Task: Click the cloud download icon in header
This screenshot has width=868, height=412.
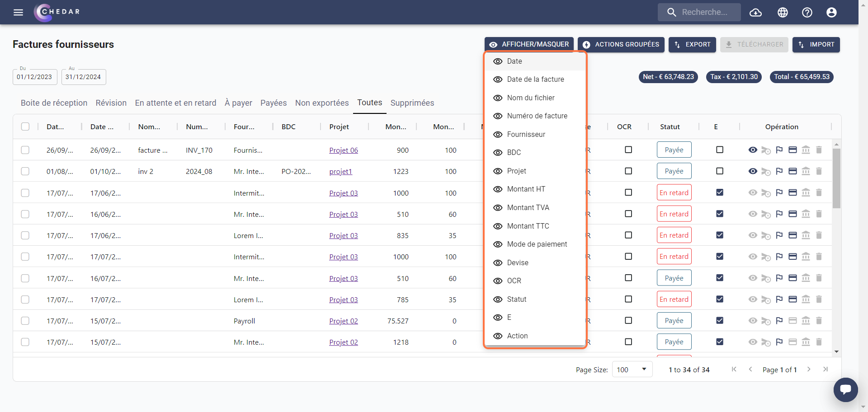Action: (x=755, y=12)
